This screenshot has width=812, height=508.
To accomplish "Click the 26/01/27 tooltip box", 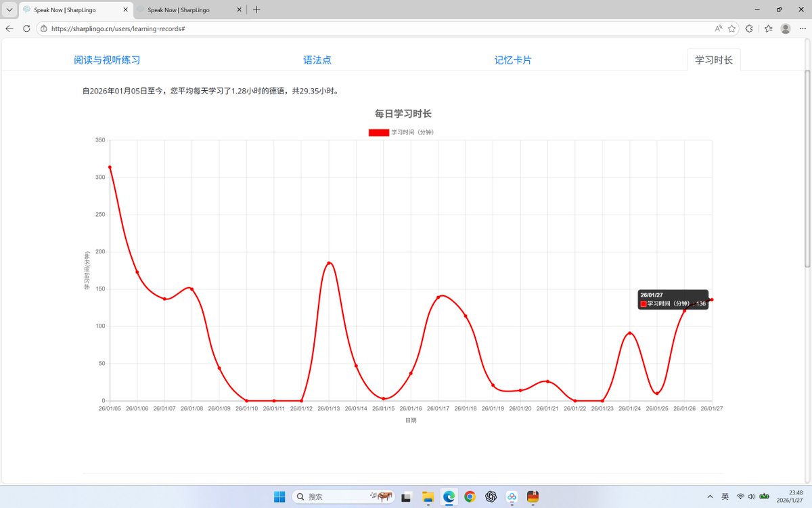I will point(673,299).
